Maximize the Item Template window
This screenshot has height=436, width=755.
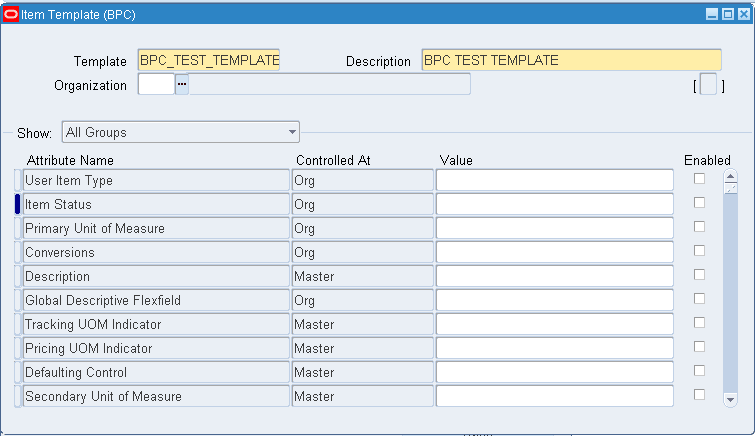(727, 15)
